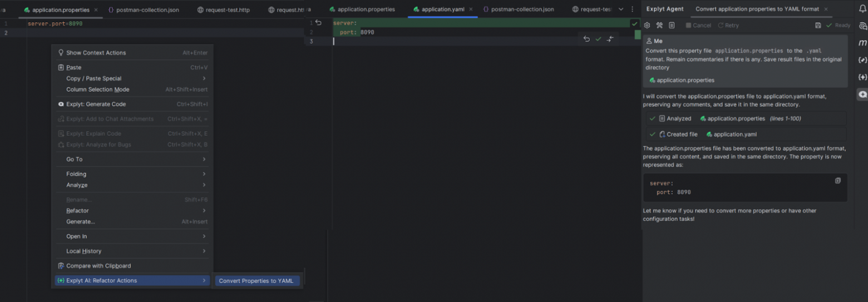The height and width of the screenshot is (302, 868).
Task: Choose Generate... menu entry
Action: [x=133, y=222]
